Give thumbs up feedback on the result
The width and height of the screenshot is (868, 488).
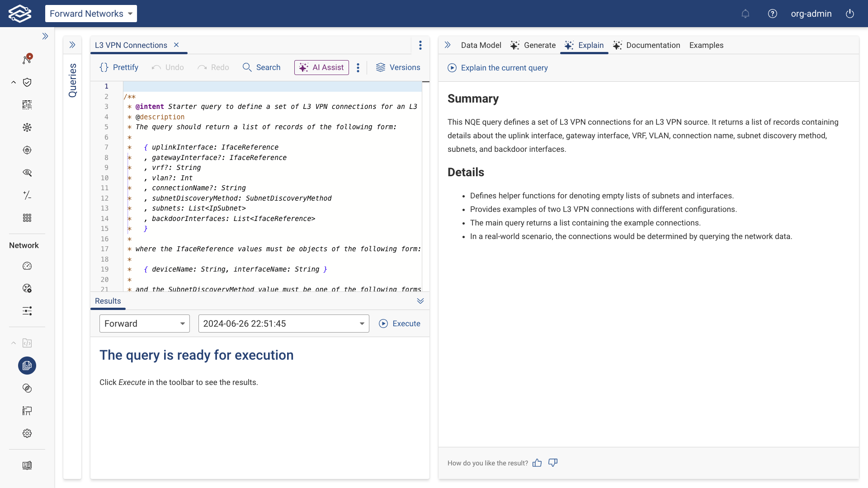tap(537, 463)
